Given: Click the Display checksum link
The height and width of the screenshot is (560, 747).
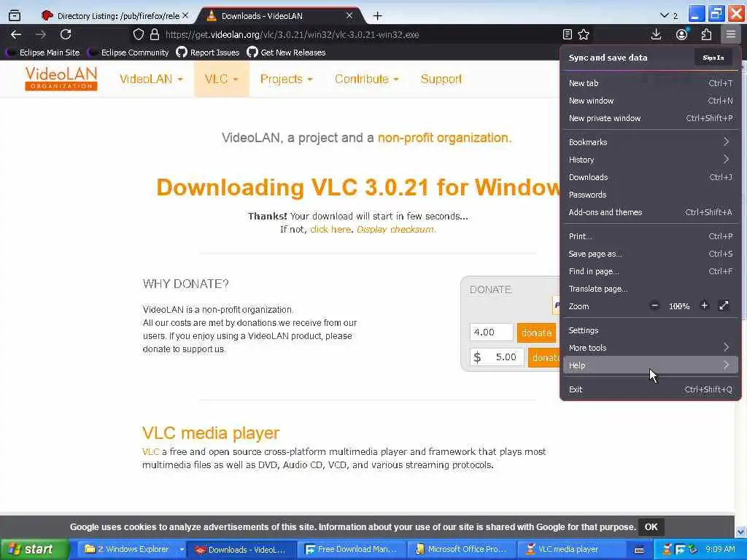Looking at the screenshot, I should [x=395, y=229].
